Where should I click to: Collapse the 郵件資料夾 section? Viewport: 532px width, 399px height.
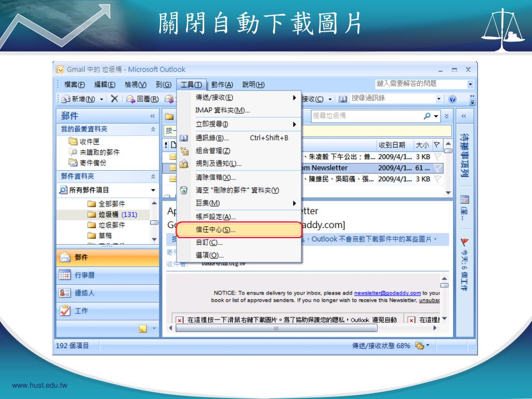coord(153,177)
